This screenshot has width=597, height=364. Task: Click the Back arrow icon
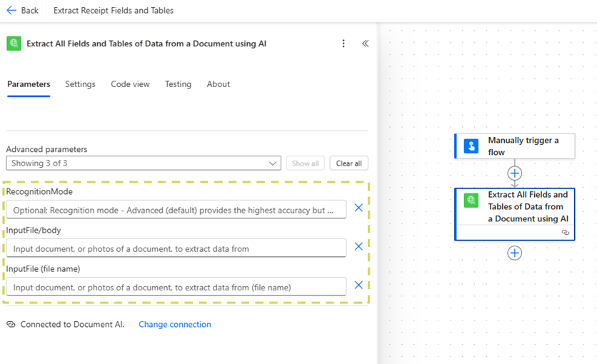coord(11,11)
